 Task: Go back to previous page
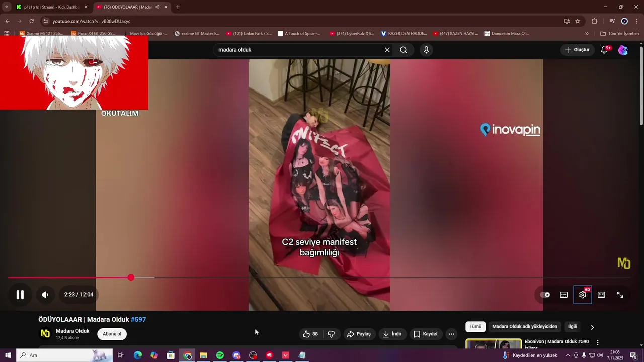(7, 21)
